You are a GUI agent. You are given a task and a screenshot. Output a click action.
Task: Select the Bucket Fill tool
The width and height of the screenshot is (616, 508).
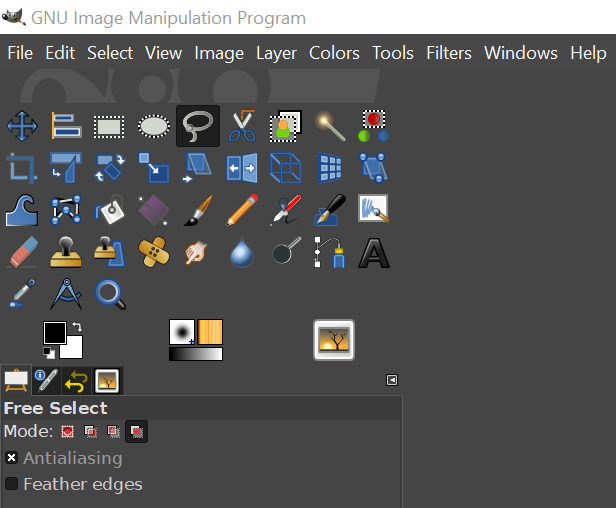(110, 211)
